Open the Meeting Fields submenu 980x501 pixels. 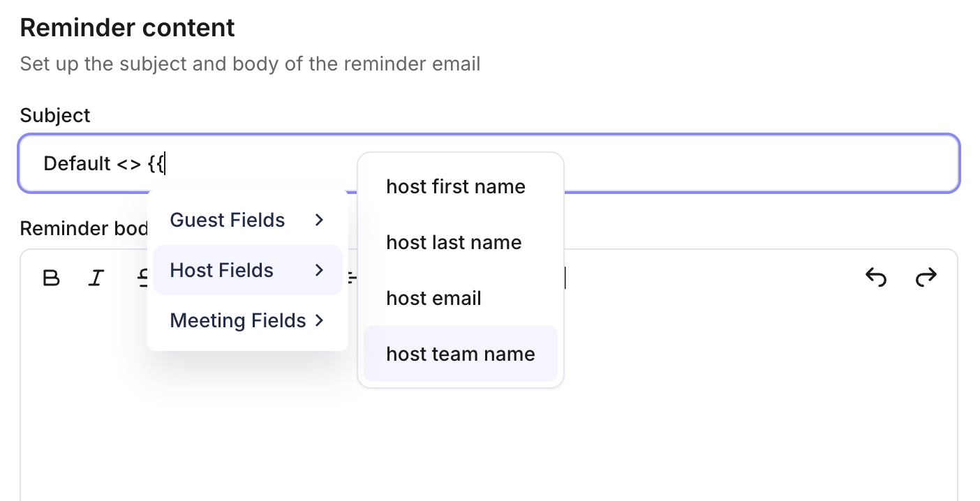(248, 320)
